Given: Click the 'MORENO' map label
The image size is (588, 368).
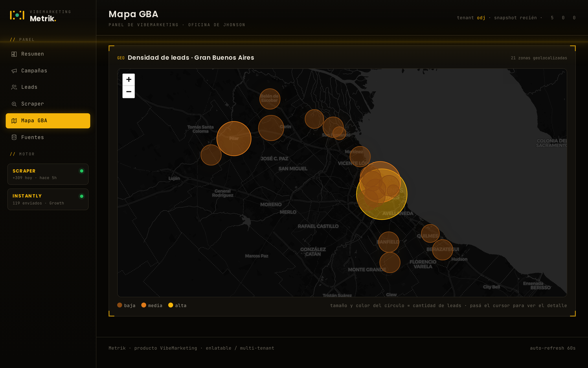Looking at the screenshot, I should coord(271,205).
